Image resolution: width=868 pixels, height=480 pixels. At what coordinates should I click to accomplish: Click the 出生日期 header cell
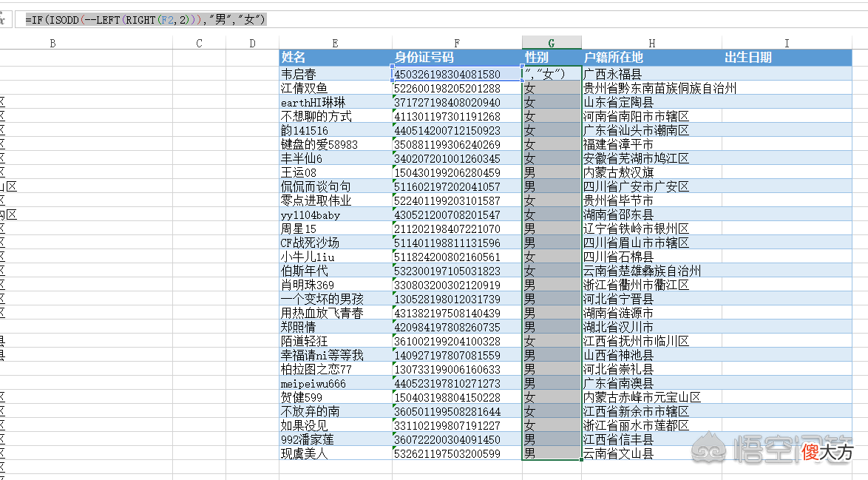pyautogui.click(x=787, y=57)
